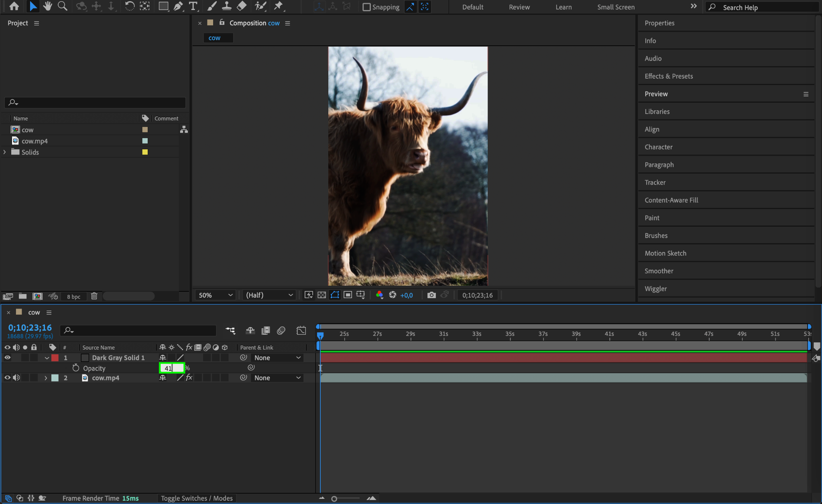This screenshot has width=822, height=504.
Task: Click the 0;10;23;16 current time display
Action: pyautogui.click(x=30, y=327)
